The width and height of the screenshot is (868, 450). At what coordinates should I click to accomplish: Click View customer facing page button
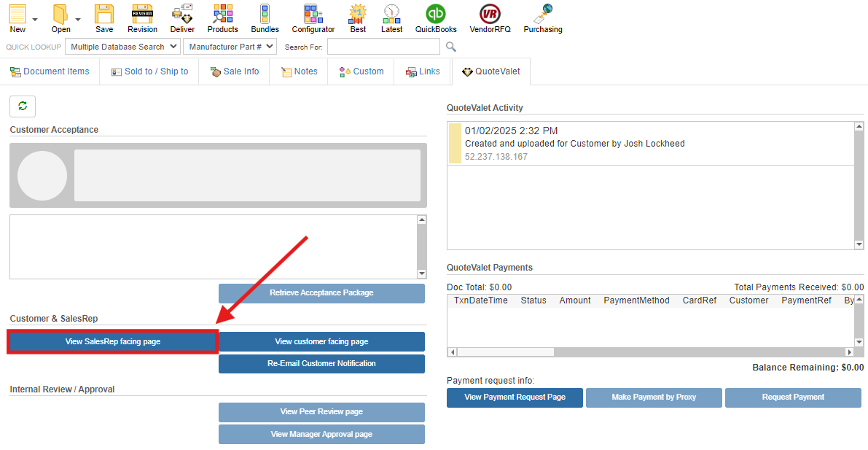(x=321, y=341)
